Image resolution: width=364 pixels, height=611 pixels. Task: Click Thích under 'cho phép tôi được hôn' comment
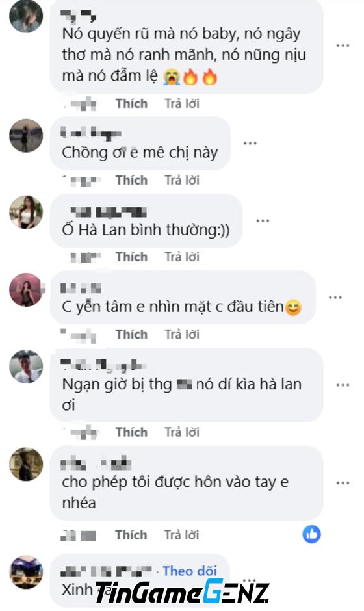131,535
